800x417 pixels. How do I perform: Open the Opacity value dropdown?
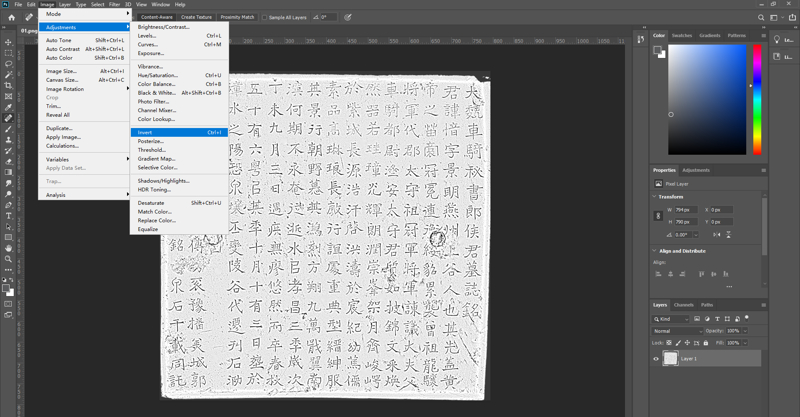coord(745,331)
